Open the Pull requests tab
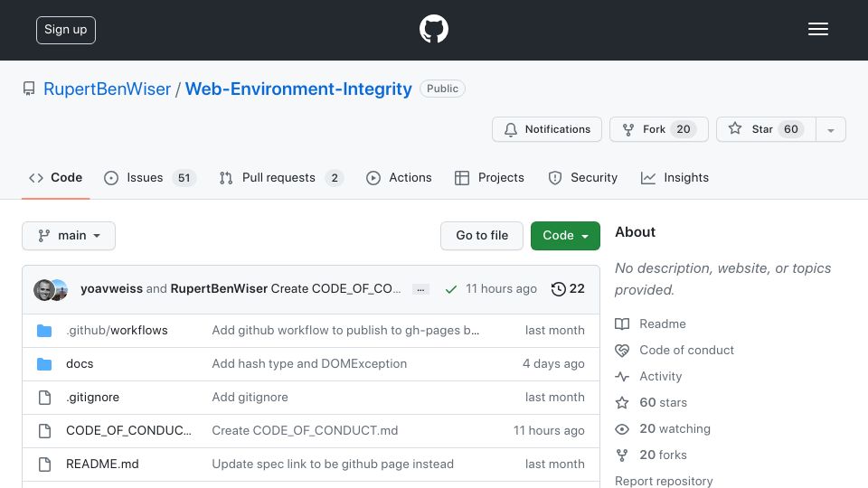The width and height of the screenshot is (868, 488). [282, 178]
